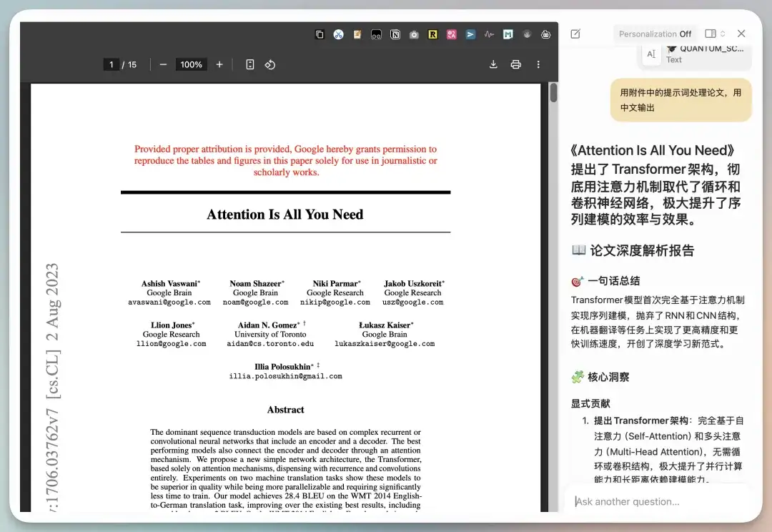
Task: Rotate the PDF counterclockwise
Action: (x=269, y=64)
